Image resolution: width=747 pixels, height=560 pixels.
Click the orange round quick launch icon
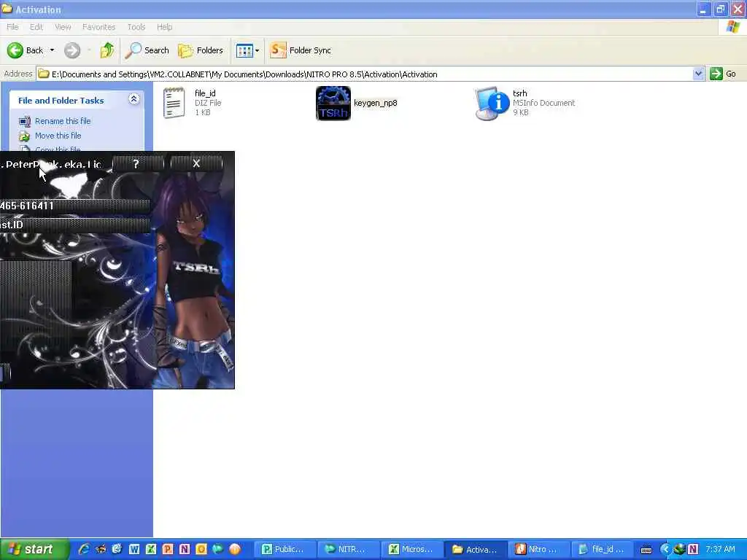235,549
